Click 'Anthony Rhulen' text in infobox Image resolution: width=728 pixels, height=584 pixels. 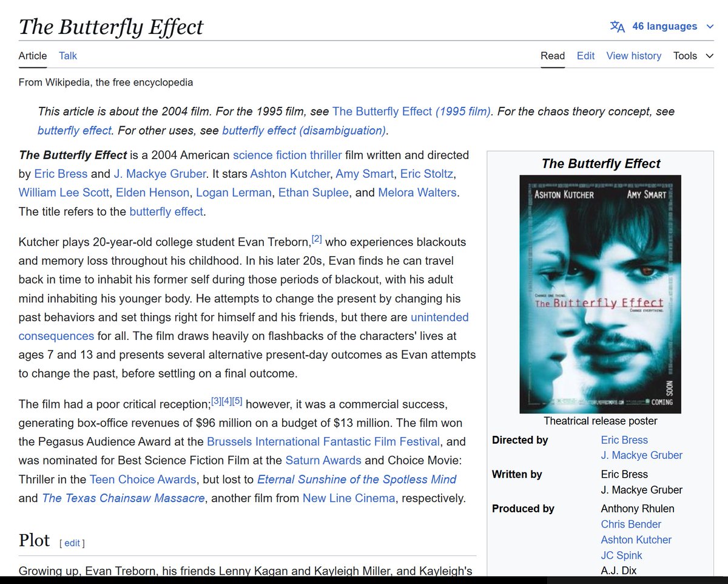pos(638,509)
